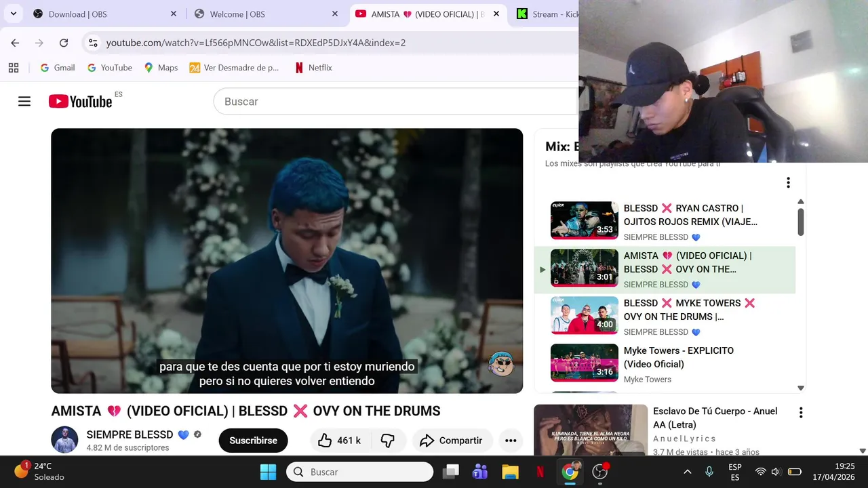Screen dimensions: 868x488
Task: Open Task View in the taskbar
Action: 451,472
